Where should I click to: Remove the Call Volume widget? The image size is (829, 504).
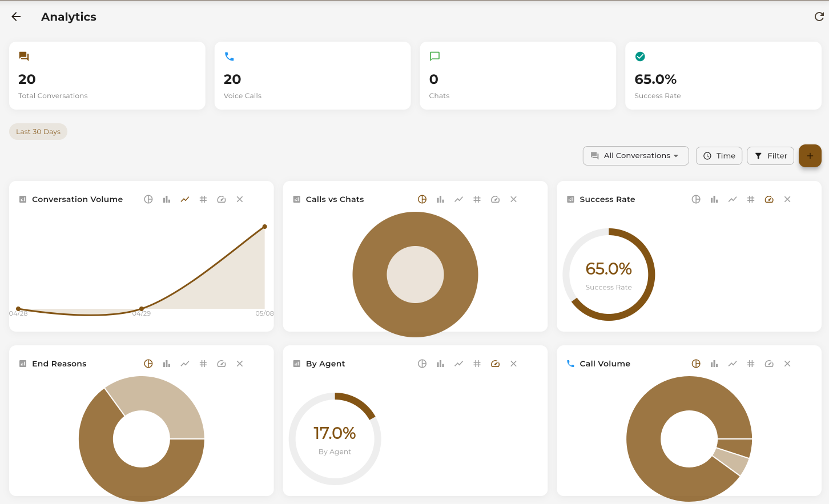coord(787,364)
